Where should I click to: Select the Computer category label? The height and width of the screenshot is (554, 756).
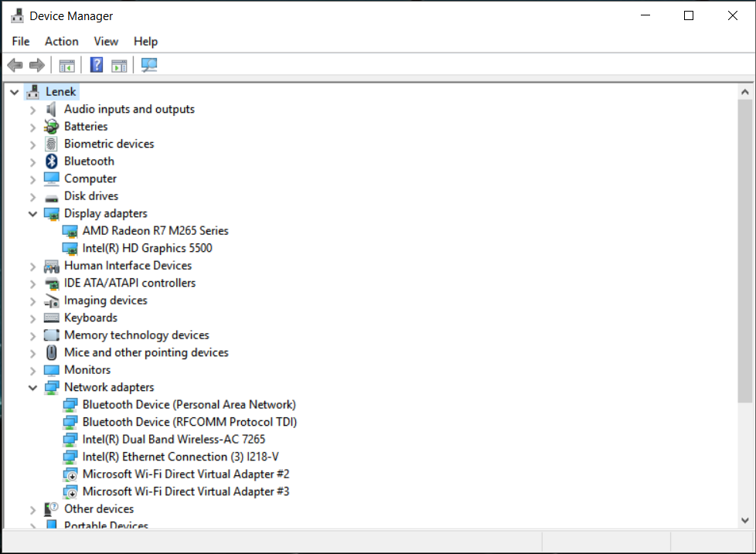pos(90,178)
